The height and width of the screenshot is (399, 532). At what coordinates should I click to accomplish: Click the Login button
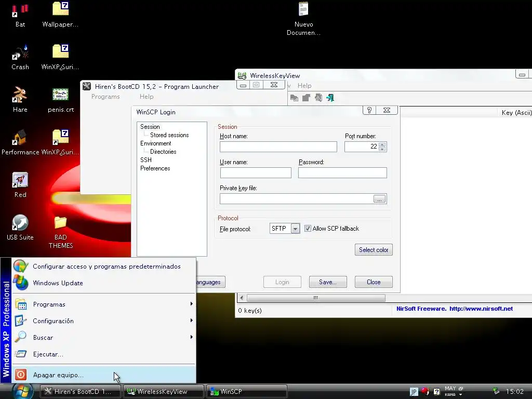pyautogui.click(x=282, y=282)
